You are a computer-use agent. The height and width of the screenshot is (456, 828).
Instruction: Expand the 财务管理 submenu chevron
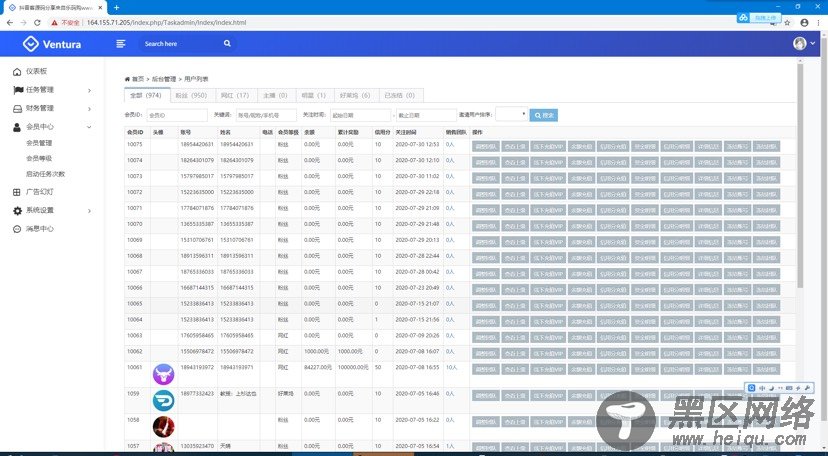click(89, 109)
